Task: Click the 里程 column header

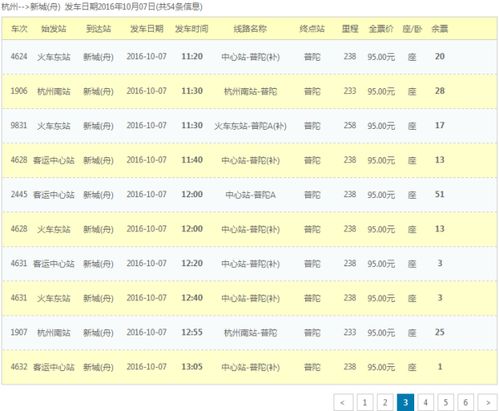Action: pyautogui.click(x=350, y=29)
